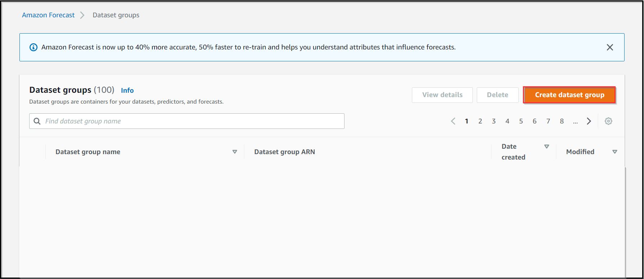Click the Modified column header
This screenshot has width=644, height=279.
click(580, 152)
